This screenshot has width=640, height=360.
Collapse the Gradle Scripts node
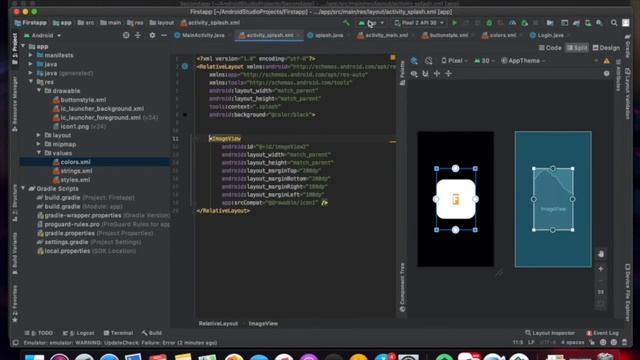click(23, 188)
